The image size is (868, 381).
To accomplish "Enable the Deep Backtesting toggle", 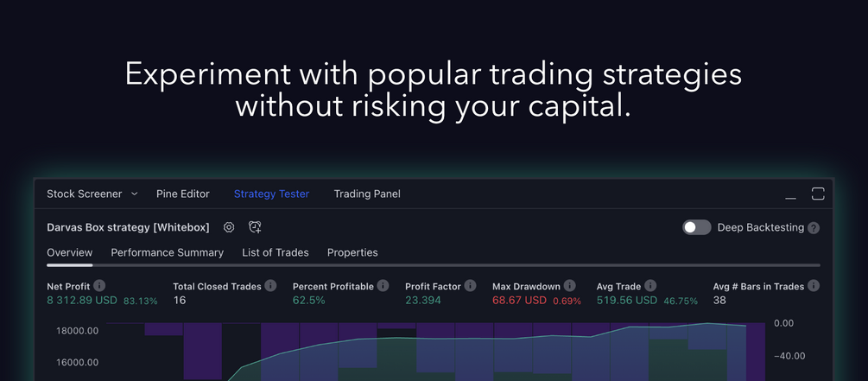I will (697, 227).
